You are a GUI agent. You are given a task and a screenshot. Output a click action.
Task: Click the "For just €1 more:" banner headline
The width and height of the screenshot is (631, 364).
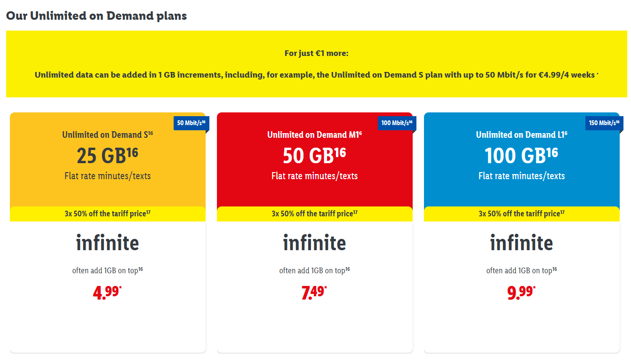tap(316, 53)
